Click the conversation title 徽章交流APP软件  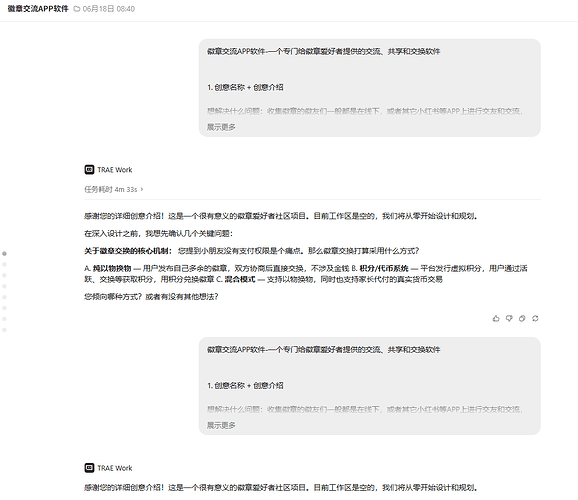coord(38,9)
